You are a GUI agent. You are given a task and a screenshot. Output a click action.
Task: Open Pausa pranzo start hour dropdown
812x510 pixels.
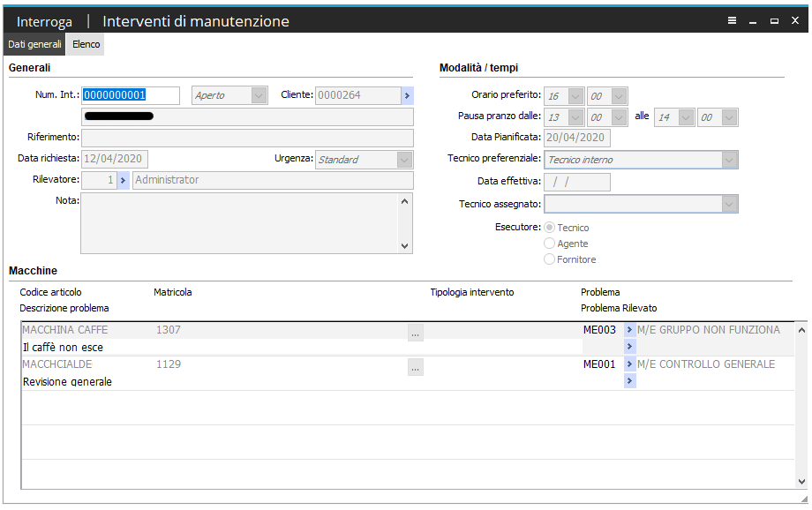tap(575, 117)
